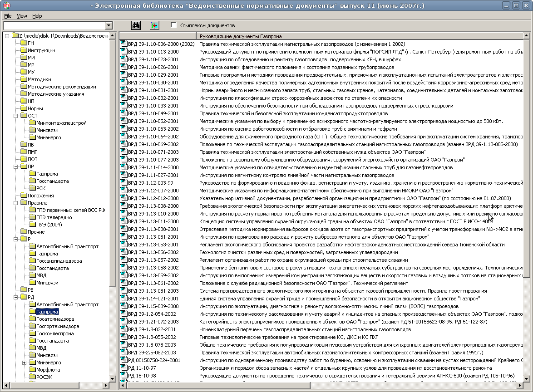The image size is (533, 392).
Task: Select the Методические указания folder
Action: coord(56,94)
